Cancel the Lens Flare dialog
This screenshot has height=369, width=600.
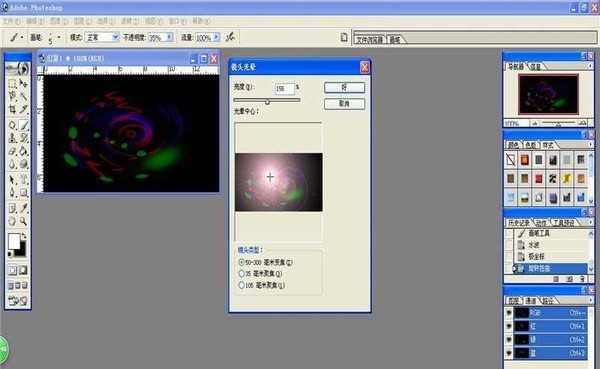[x=344, y=104]
